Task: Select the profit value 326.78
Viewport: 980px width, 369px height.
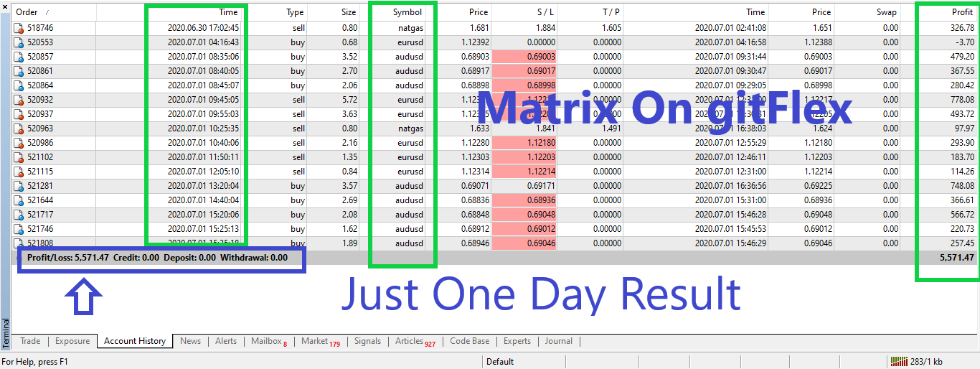Action: click(x=962, y=28)
